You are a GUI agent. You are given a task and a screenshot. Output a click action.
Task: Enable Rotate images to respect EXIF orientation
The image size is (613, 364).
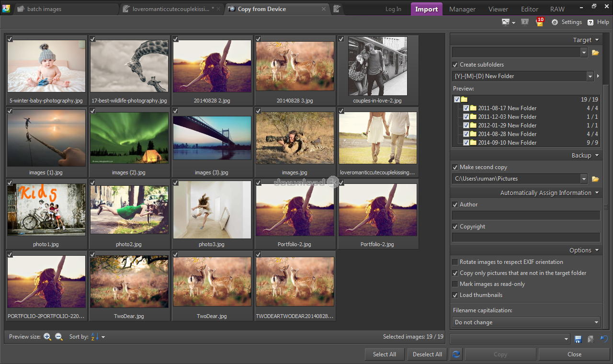click(455, 262)
